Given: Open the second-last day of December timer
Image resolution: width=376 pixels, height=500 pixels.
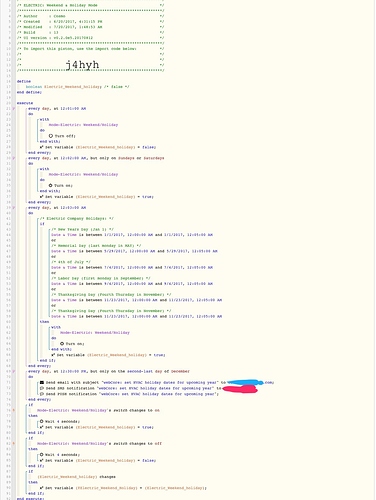Looking at the screenshot, I should [x=109, y=371].
